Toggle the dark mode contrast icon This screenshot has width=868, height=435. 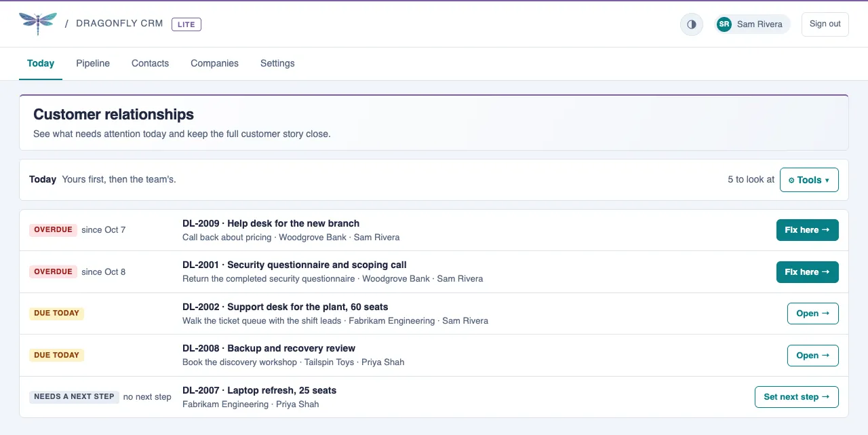pyautogui.click(x=692, y=24)
